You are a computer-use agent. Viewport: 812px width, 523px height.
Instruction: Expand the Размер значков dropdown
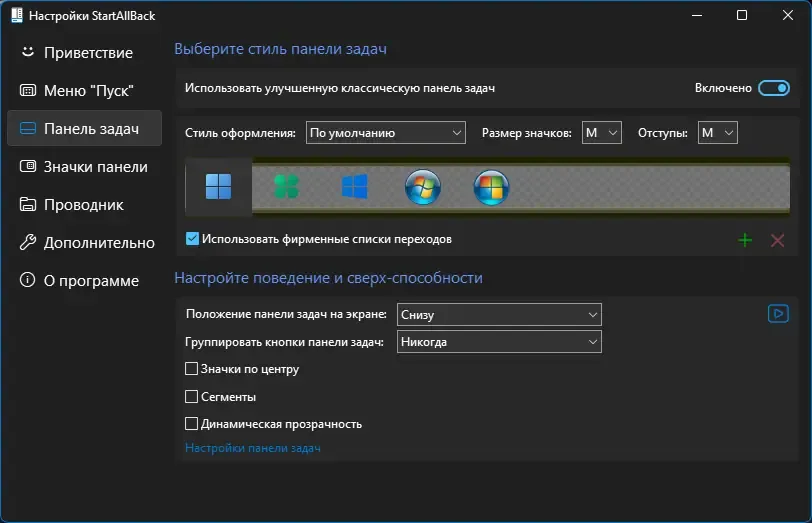602,133
